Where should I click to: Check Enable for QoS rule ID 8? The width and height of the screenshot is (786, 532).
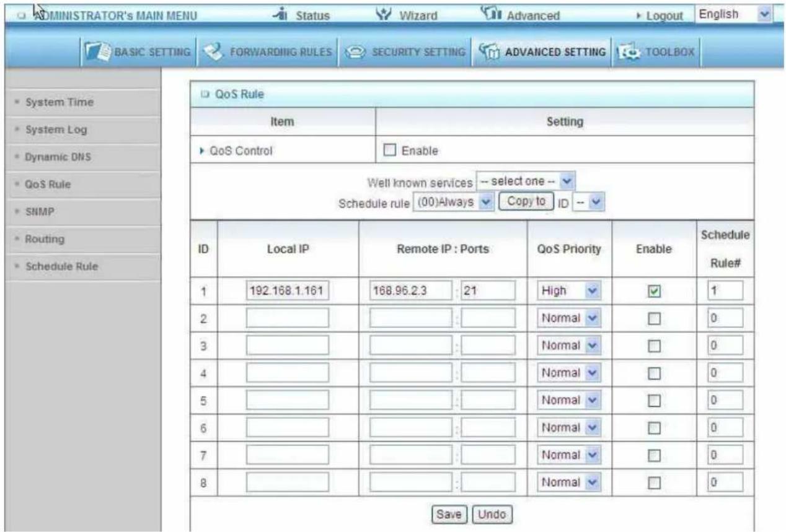pos(653,484)
